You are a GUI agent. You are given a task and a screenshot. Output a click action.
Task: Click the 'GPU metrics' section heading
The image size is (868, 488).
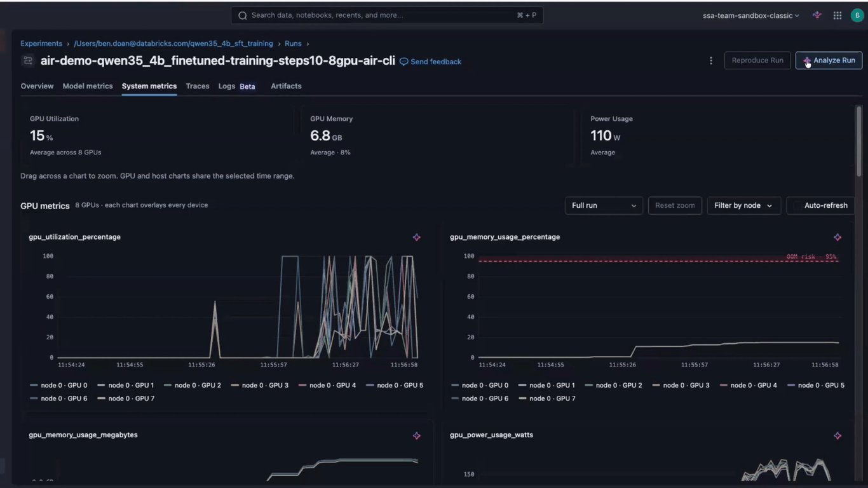click(45, 206)
